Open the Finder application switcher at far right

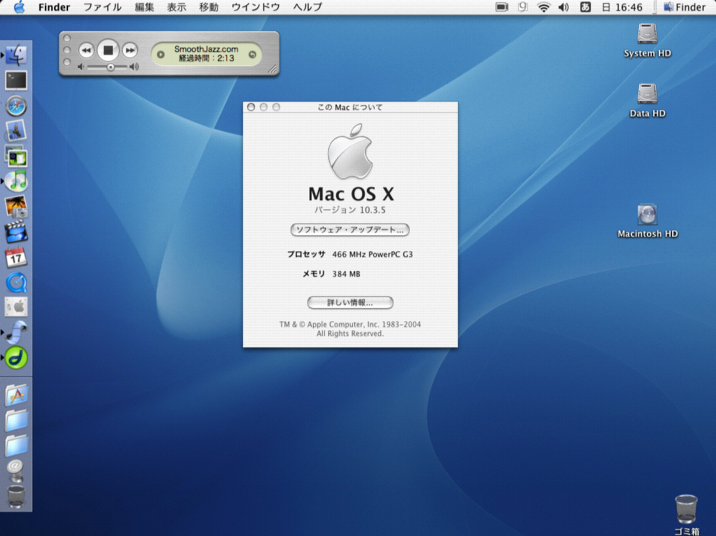click(x=684, y=7)
